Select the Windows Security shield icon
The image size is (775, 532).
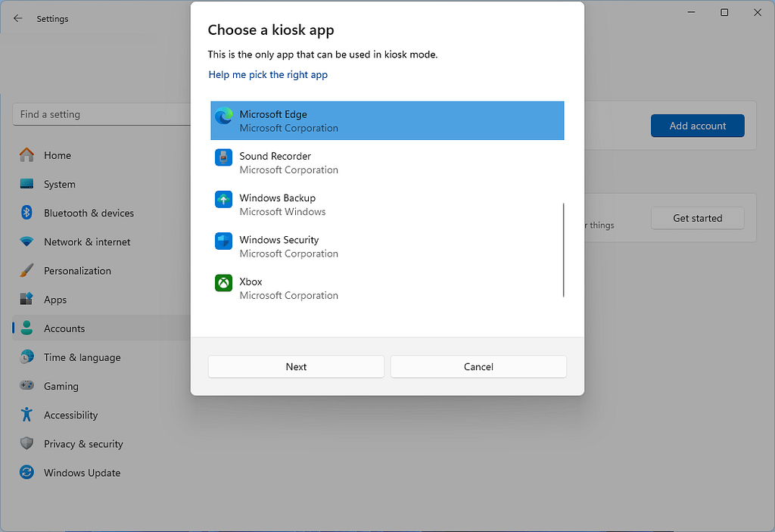223,241
